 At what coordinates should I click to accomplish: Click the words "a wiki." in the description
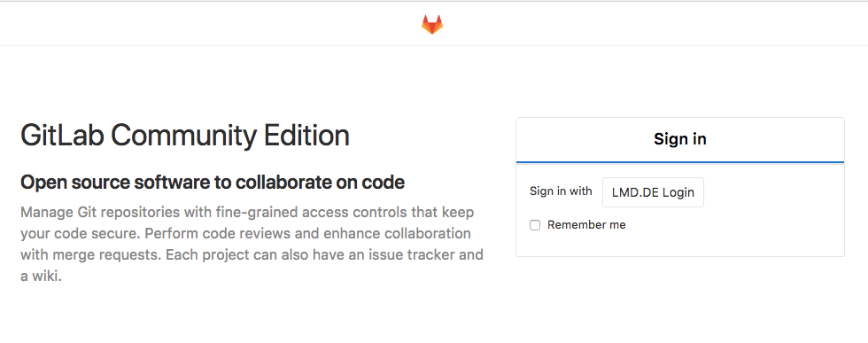pyautogui.click(x=41, y=276)
